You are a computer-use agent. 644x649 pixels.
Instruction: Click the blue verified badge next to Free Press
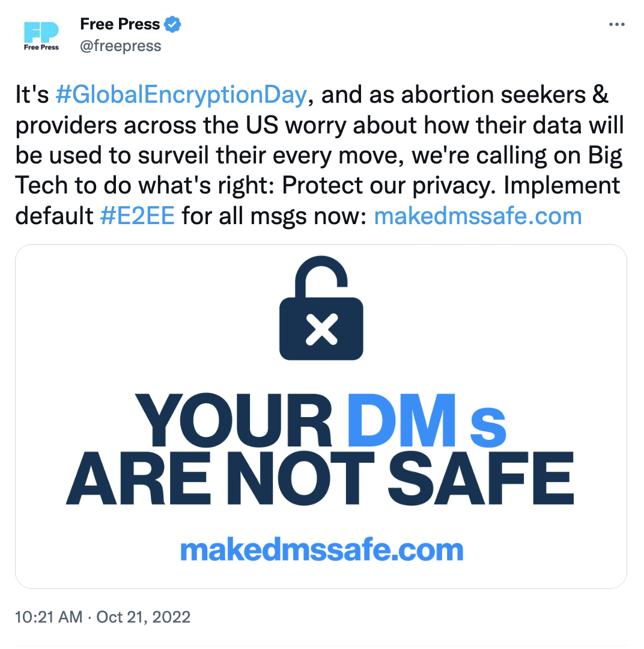click(172, 24)
